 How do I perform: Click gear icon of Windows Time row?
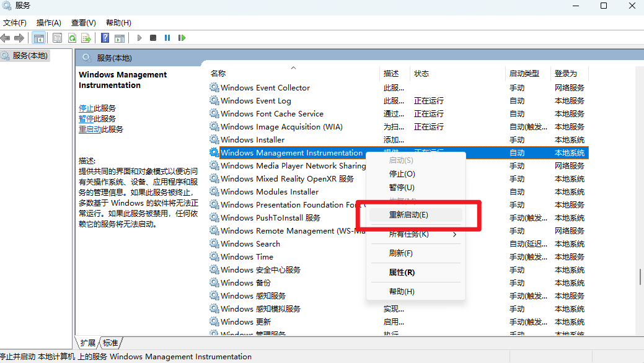pos(214,256)
